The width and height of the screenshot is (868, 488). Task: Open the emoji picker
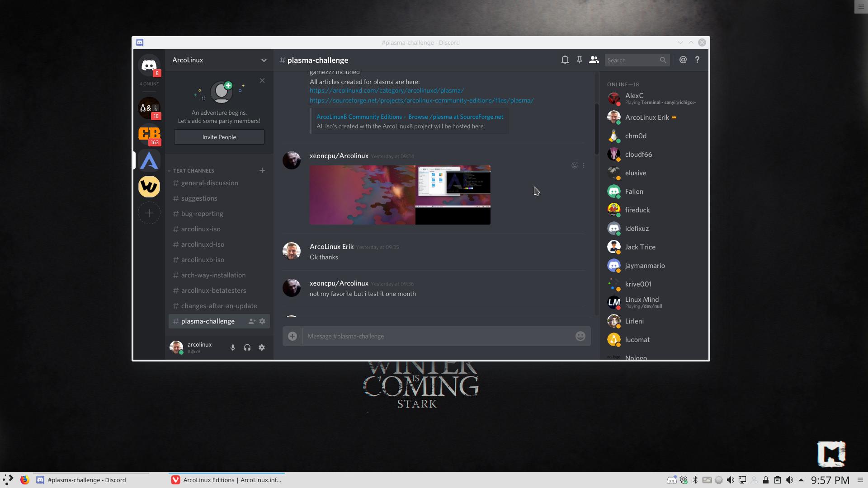pyautogui.click(x=580, y=336)
